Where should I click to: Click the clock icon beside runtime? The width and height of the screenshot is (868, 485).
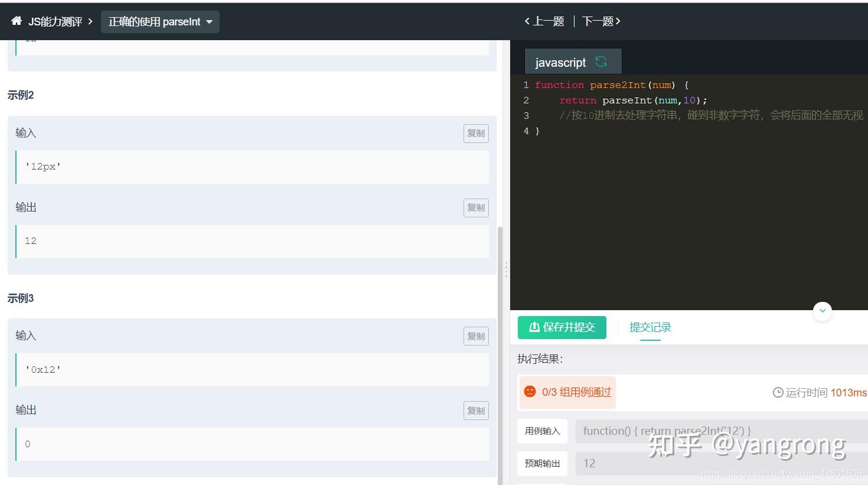click(778, 392)
